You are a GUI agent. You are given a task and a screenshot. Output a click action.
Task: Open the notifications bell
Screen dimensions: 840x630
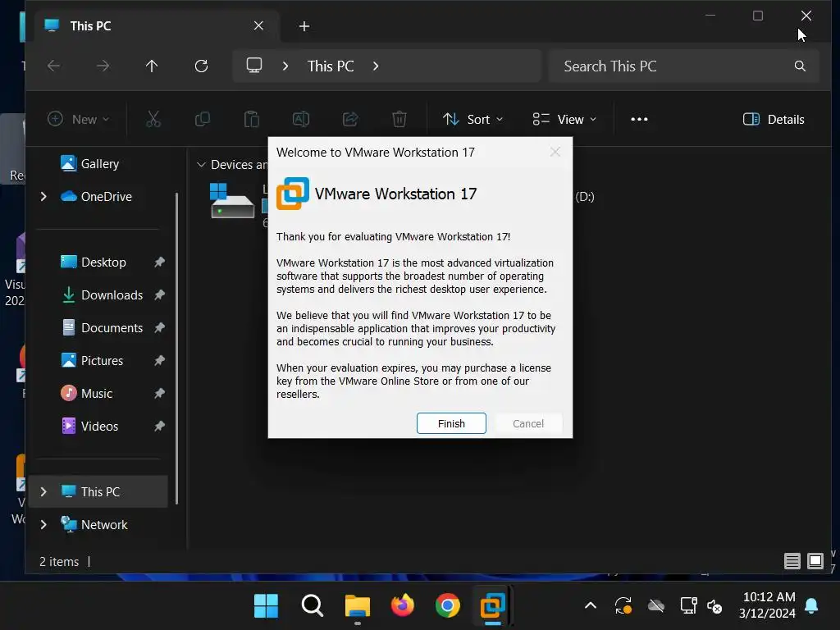[x=811, y=606]
